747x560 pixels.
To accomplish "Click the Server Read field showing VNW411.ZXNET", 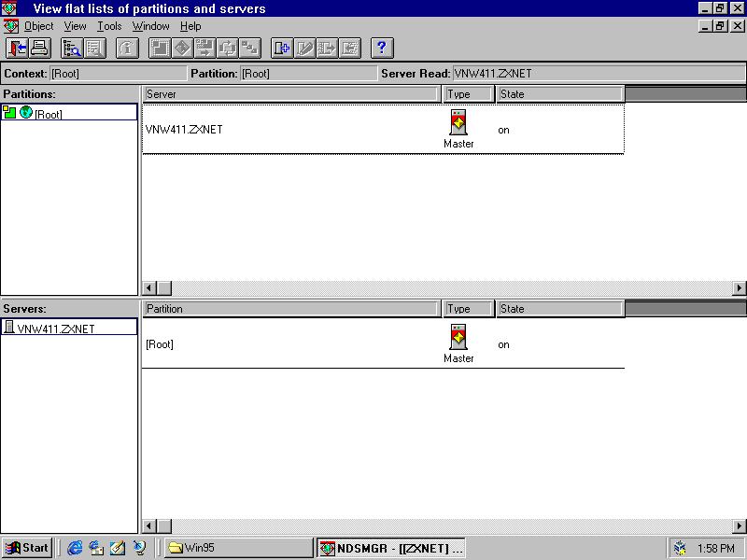I will coord(599,74).
